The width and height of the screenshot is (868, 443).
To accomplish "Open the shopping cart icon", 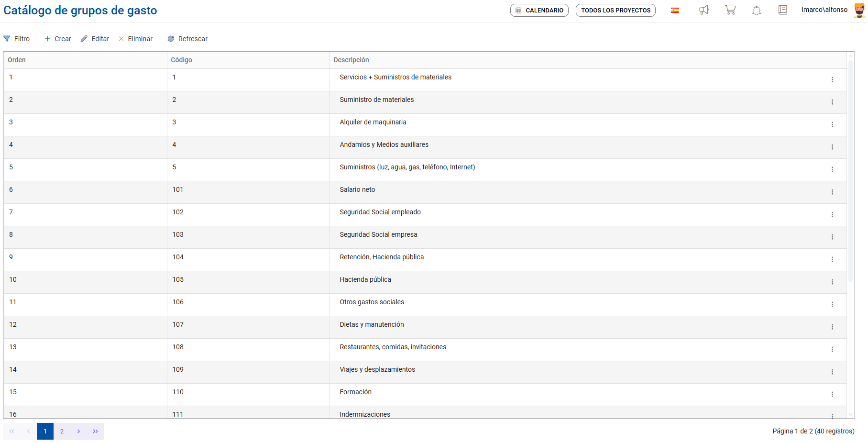I will click(730, 10).
